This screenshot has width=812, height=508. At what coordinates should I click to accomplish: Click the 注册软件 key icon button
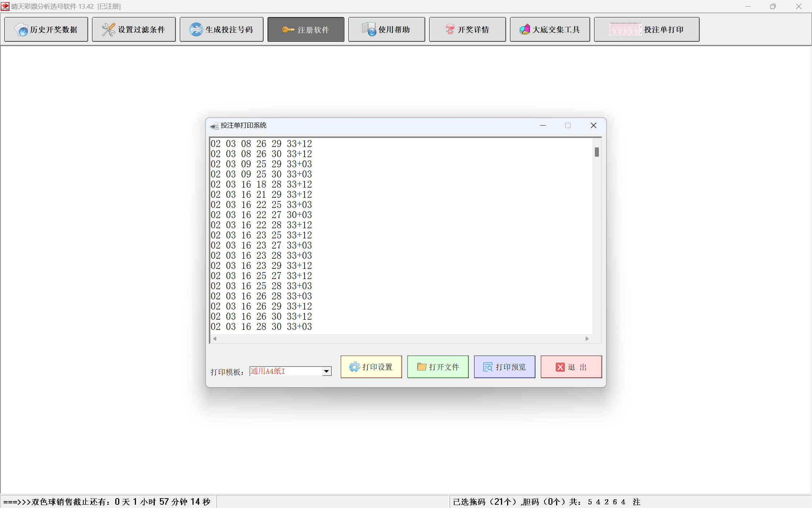click(306, 29)
